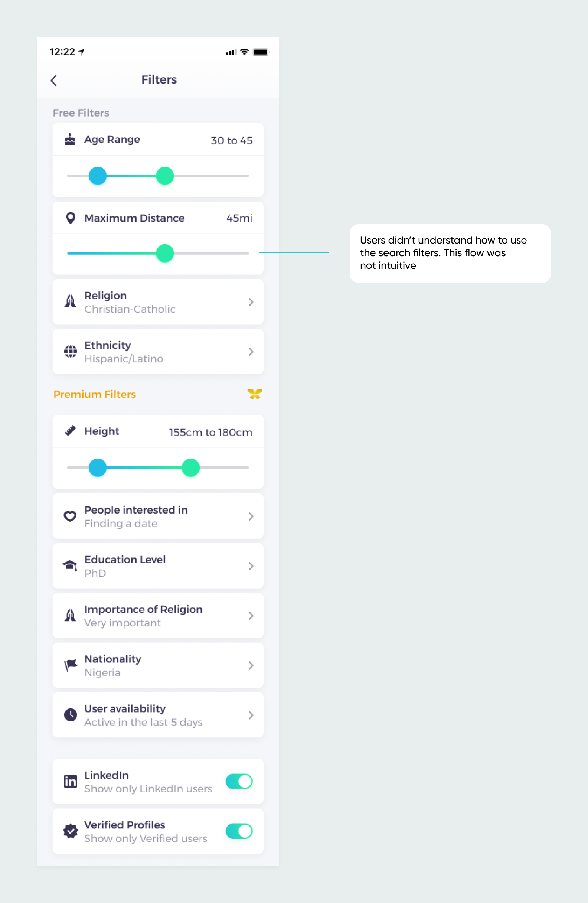Click the ruler Height icon
Screen dimensions: 588x903
(71, 431)
